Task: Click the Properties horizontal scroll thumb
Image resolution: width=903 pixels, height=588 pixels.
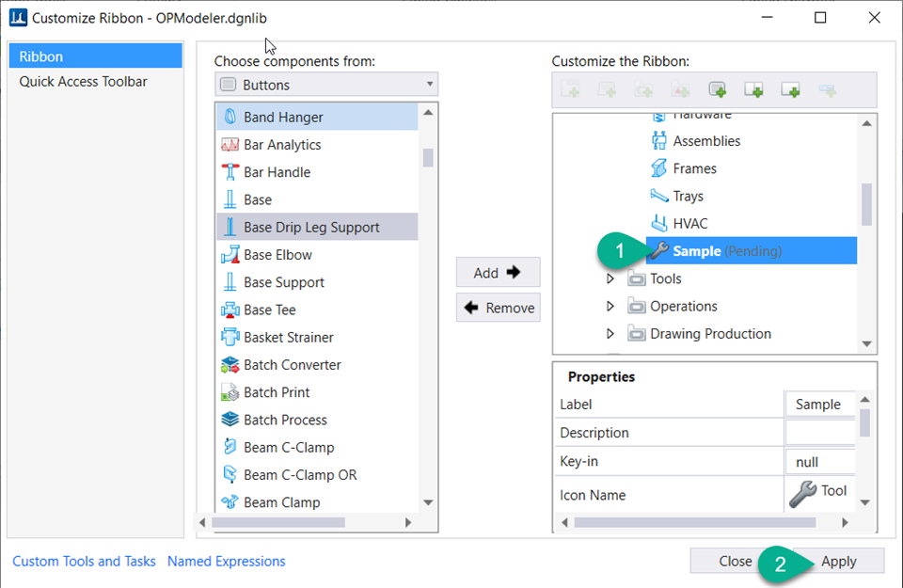Action: [x=694, y=522]
